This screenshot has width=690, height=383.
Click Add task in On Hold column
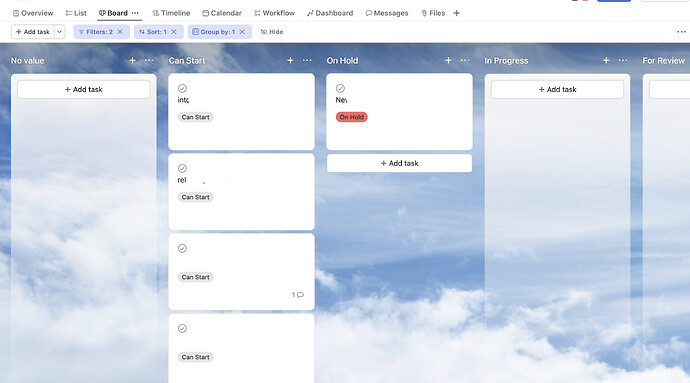pyautogui.click(x=399, y=163)
